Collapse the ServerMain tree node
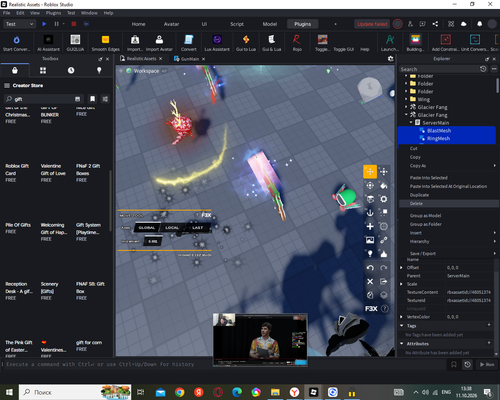This screenshot has height=400, width=500. coord(411,123)
